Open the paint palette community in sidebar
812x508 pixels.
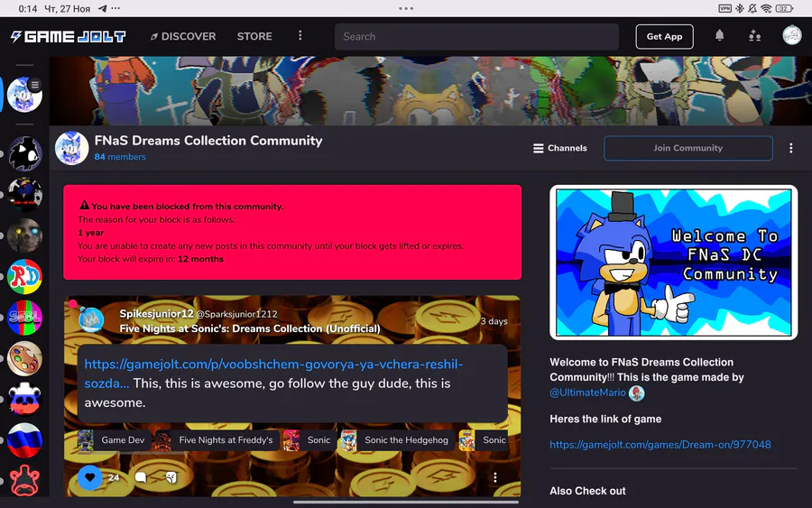pos(24,358)
